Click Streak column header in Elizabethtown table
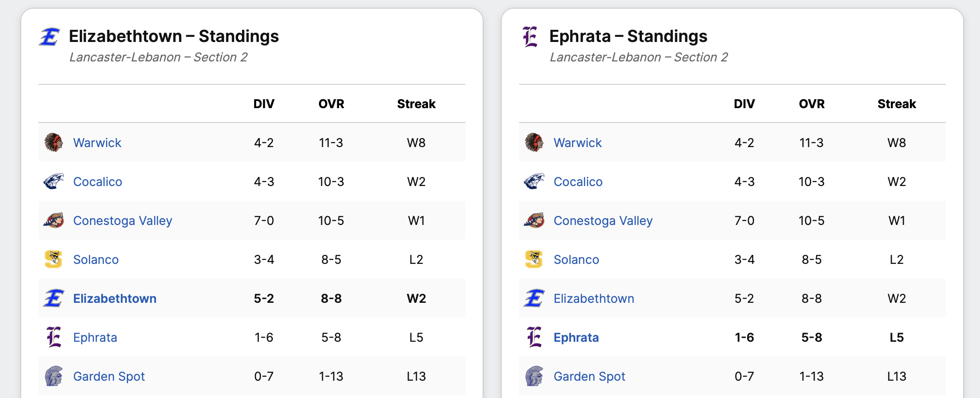980x398 pixels. (416, 104)
